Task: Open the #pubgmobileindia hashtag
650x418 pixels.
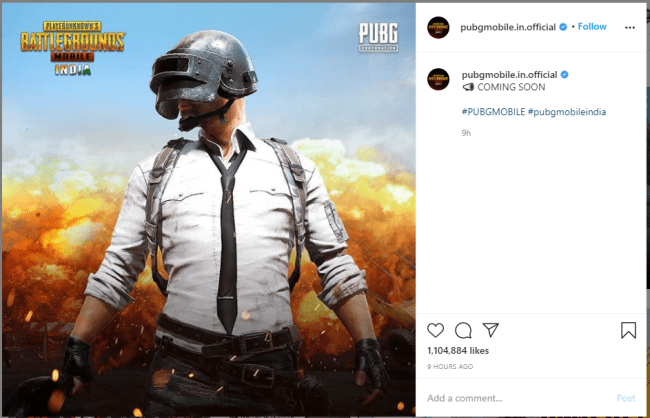Action: (567, 112)
